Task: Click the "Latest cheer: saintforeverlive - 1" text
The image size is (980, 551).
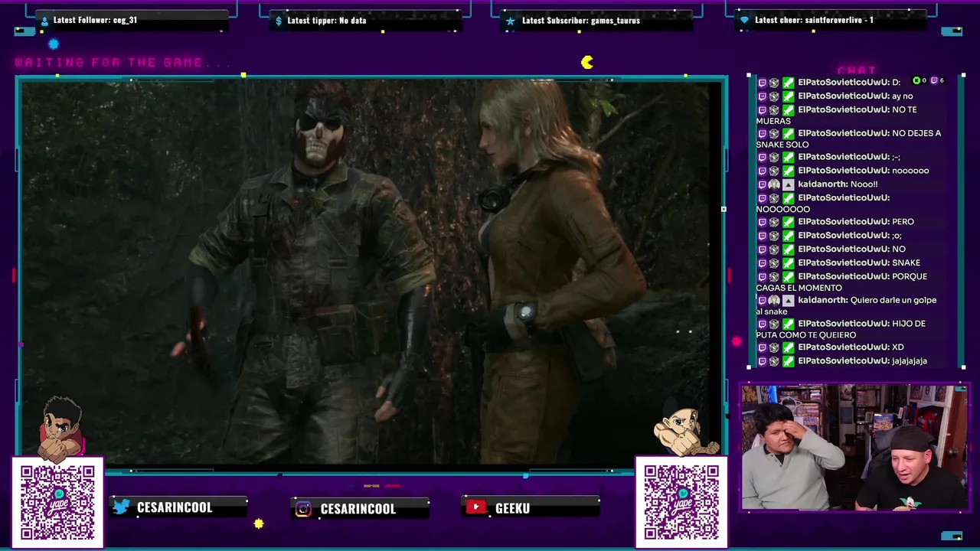Action: (814, 21)
